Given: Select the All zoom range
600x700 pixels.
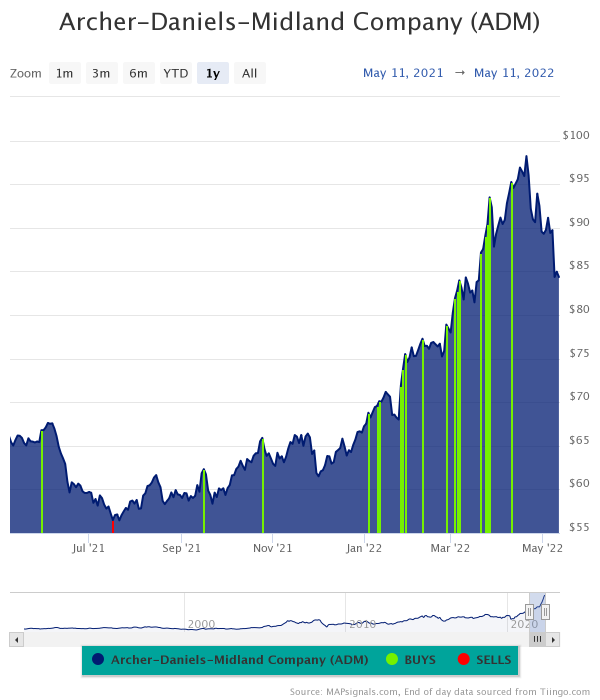Looking at the screenshot, I should tap(249, 73).
